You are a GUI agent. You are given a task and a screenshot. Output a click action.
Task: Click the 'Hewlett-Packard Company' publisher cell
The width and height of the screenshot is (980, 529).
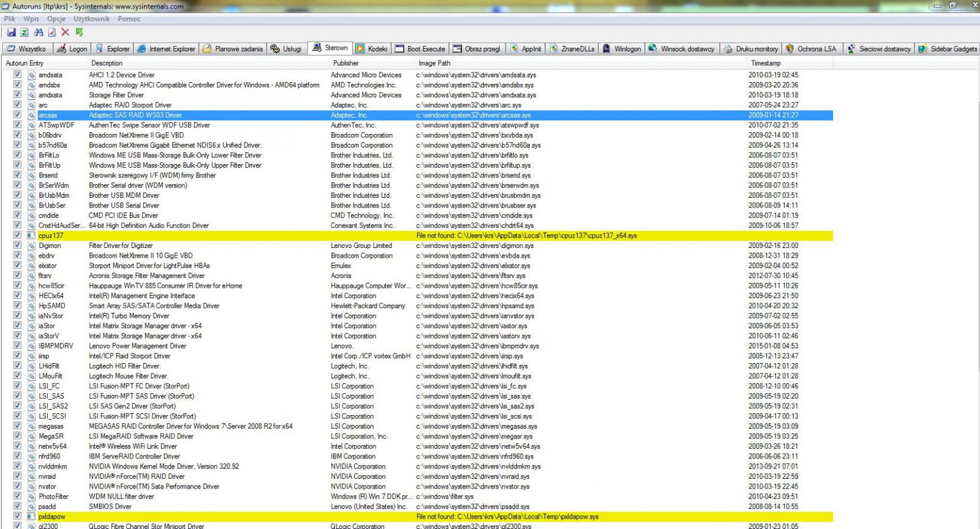368,306
